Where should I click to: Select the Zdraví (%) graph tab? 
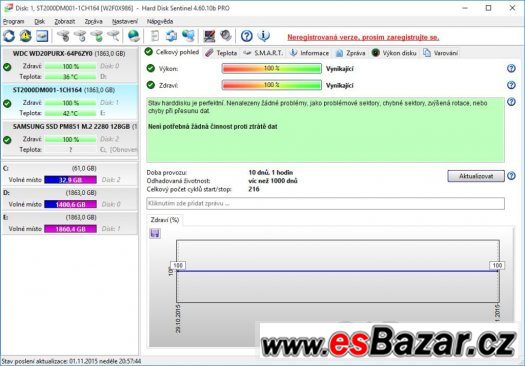164,220
